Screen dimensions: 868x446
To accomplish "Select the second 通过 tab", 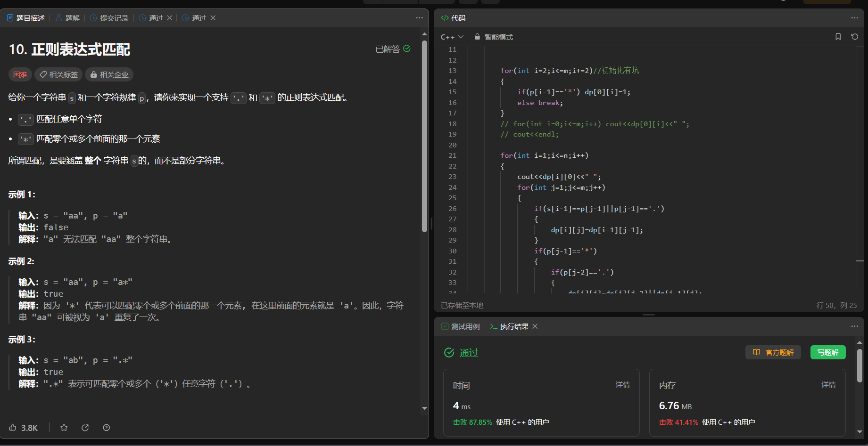I will tap(194, 18).
